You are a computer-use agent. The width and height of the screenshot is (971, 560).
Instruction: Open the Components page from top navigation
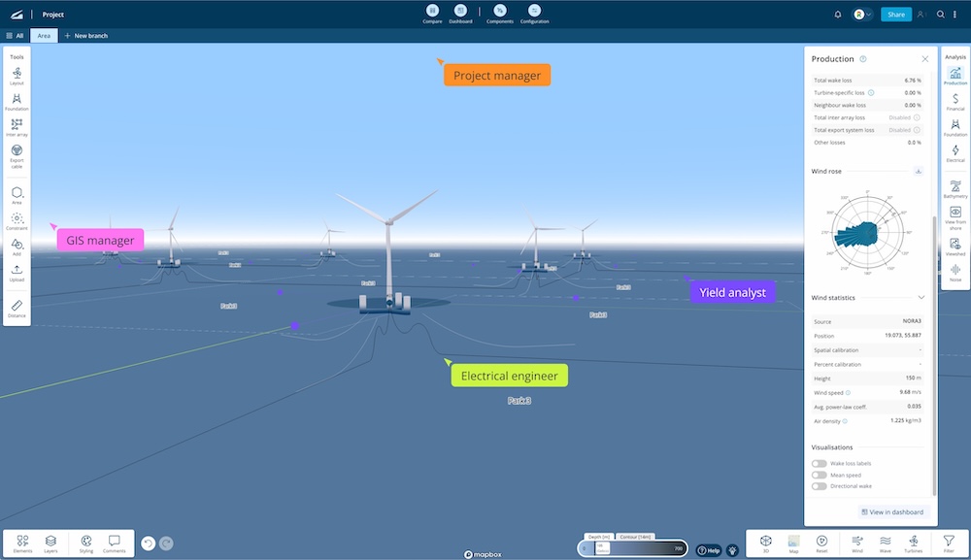(x=499, y=13)
